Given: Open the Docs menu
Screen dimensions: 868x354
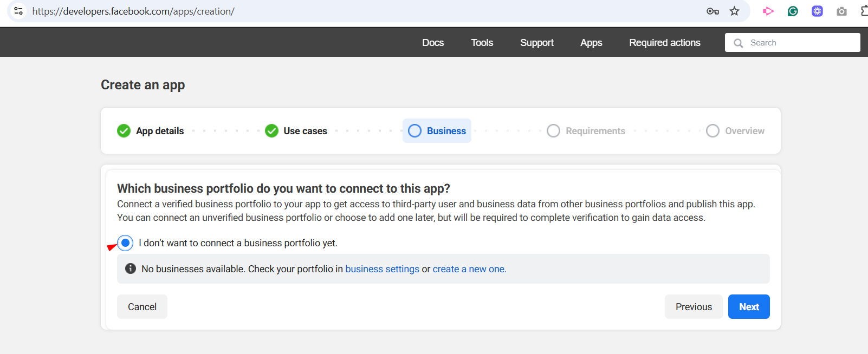Looking at the screenshot, I should 433,43.
